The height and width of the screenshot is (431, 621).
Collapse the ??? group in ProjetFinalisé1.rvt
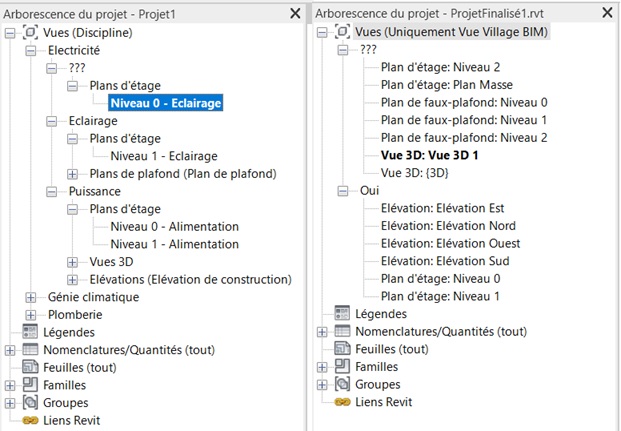click(x=343, y=50)
